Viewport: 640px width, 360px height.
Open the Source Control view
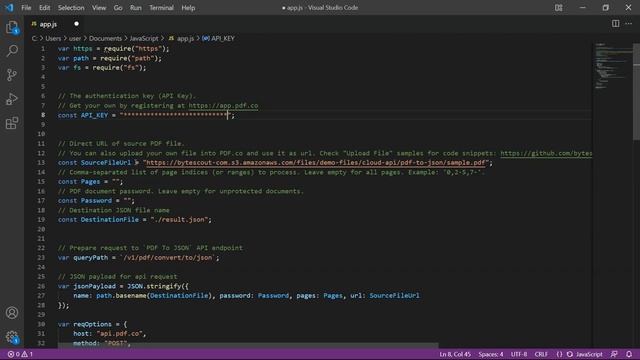click(x=12, y=75)
